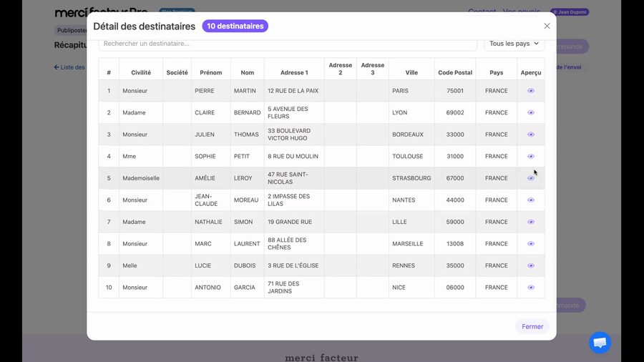Click the Nom column header
Screen dimensions: 644x362
click(247, 73)
